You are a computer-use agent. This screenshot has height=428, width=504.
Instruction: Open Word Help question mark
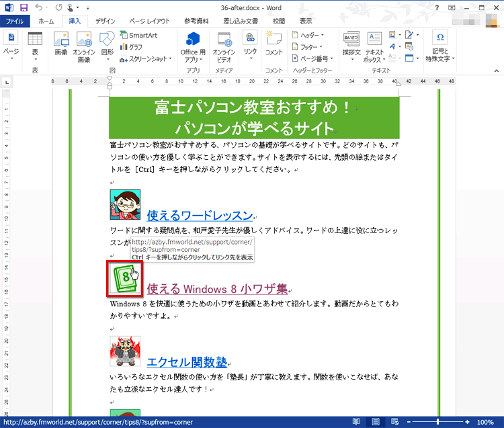437,7
